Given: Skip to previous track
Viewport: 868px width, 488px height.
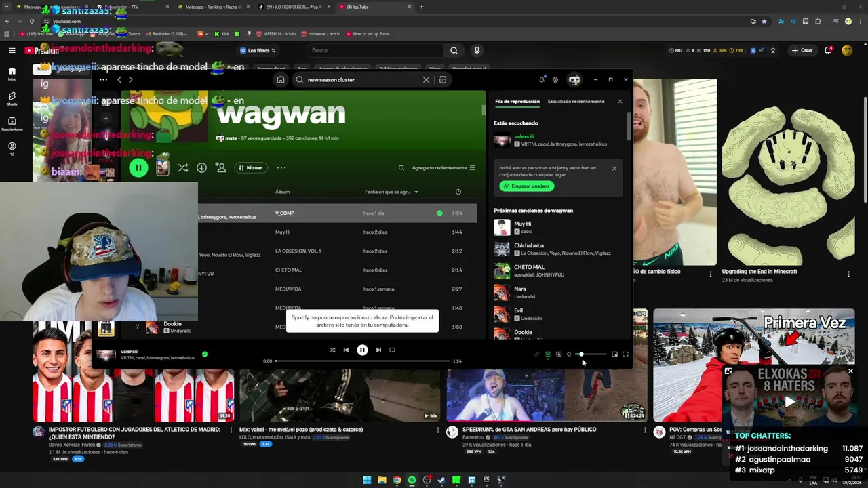Looking at the screenshot, I should click(346, 350).
